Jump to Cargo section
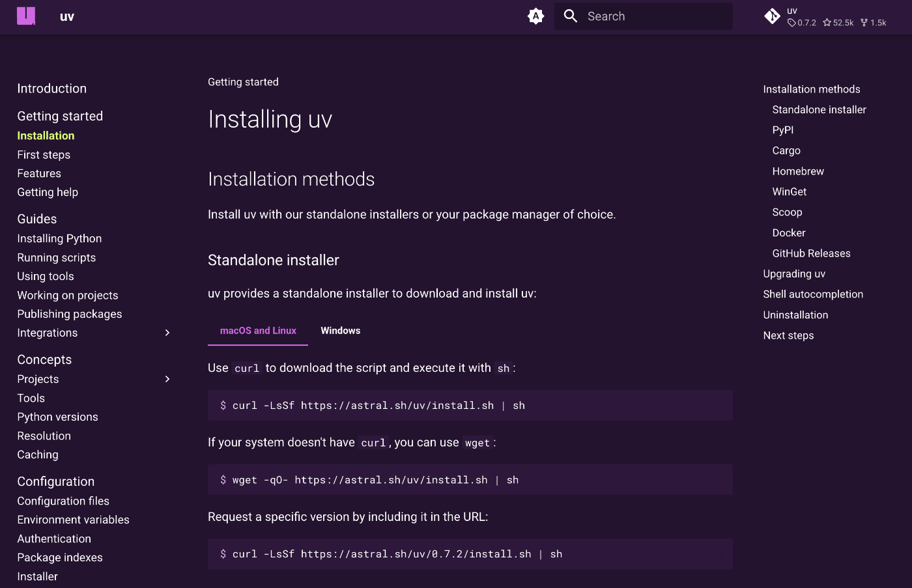Image resolution: width=912 pixels, height=588 pixels. tap(786, 150)
